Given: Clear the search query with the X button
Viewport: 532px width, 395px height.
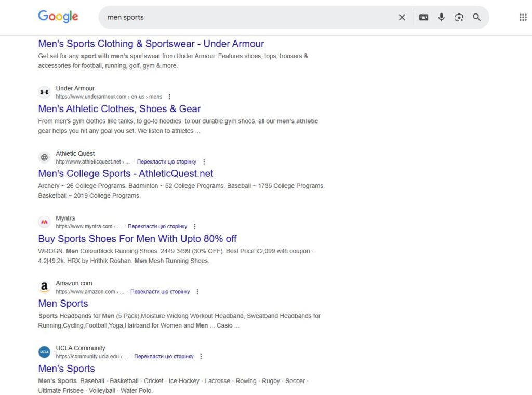Looking at the screenshot, I should coord(402,17).
